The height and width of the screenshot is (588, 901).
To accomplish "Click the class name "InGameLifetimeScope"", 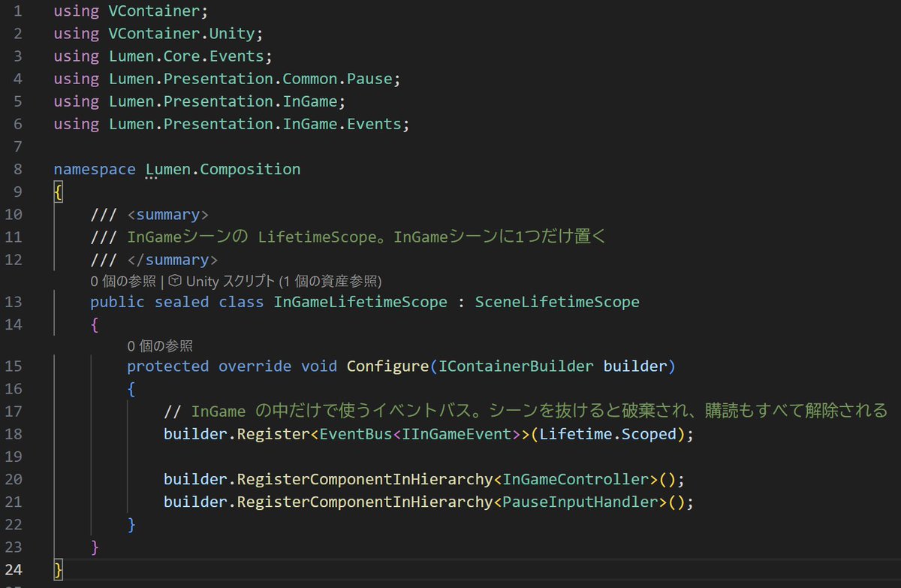I will pos(360,302).
